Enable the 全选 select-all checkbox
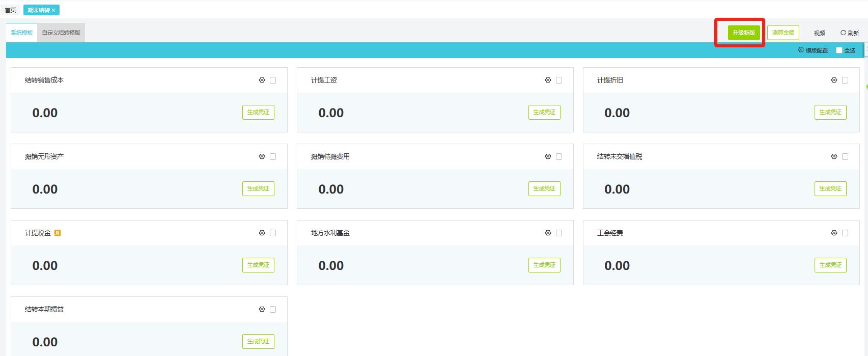Image resolution: width=868 pixels, height=356 pixels. tap(839, 50)
